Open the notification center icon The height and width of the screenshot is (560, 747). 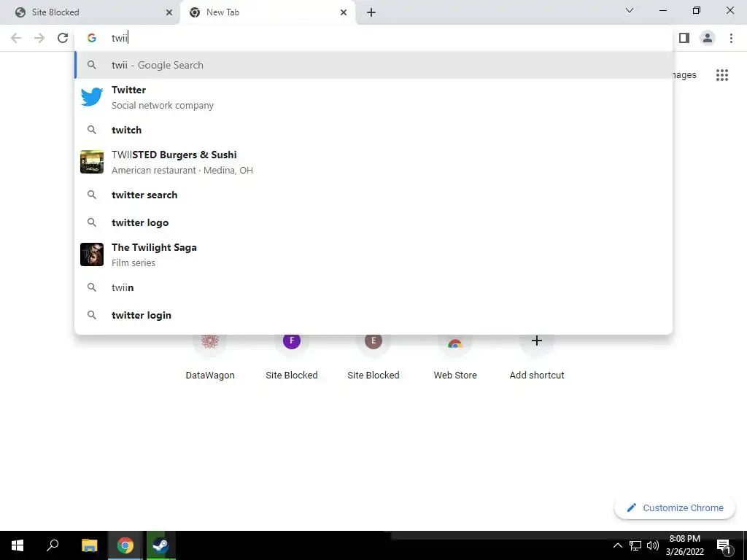(724, 546)
